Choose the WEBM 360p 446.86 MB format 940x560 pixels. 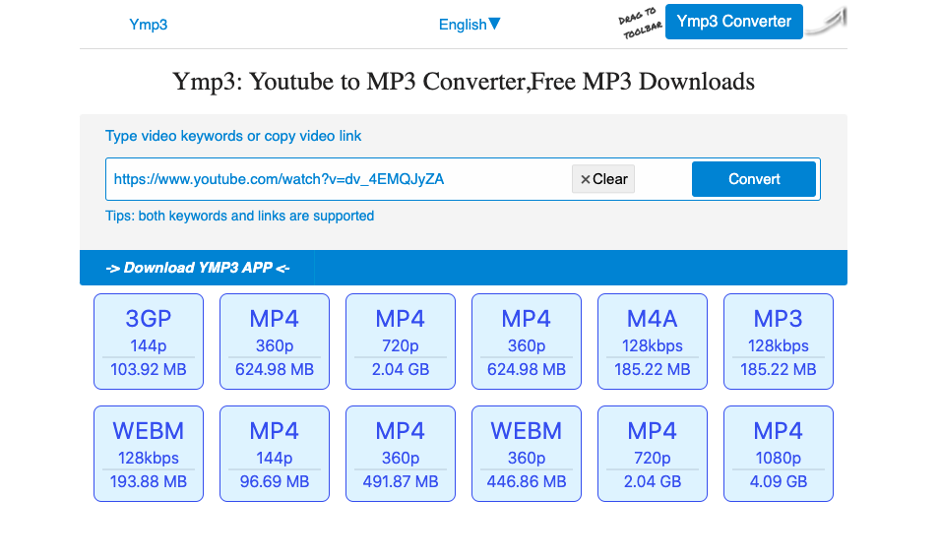[527, 454]
